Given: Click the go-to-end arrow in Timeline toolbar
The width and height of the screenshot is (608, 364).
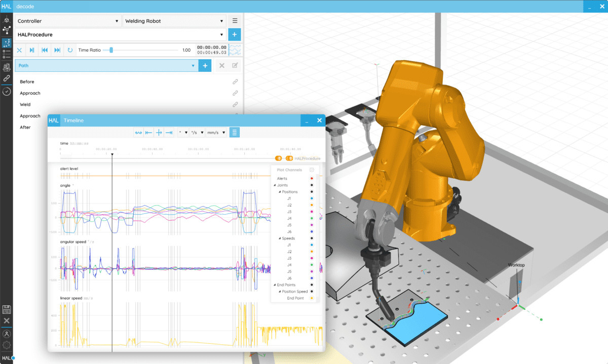Looking at the screenshot, I should pyautogui.click(x=169, y=132).
